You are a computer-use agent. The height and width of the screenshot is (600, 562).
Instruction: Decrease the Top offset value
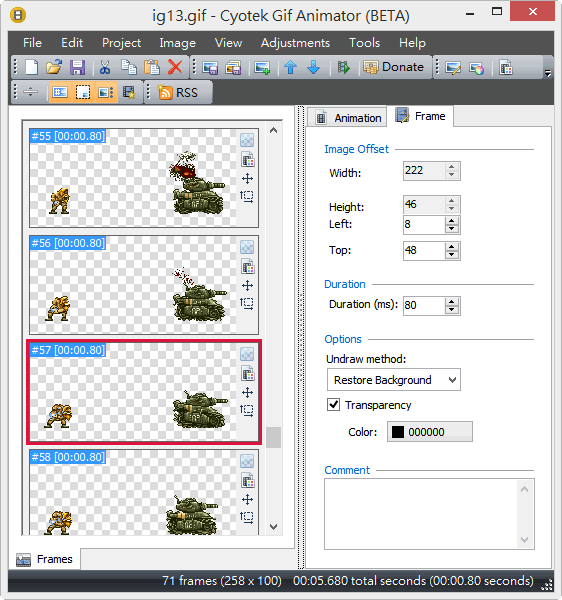click(x=452, y=255)
